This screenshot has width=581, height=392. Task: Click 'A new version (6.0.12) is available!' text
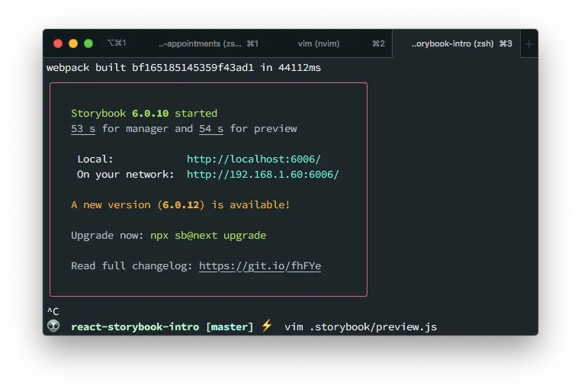tap(181, 205)
